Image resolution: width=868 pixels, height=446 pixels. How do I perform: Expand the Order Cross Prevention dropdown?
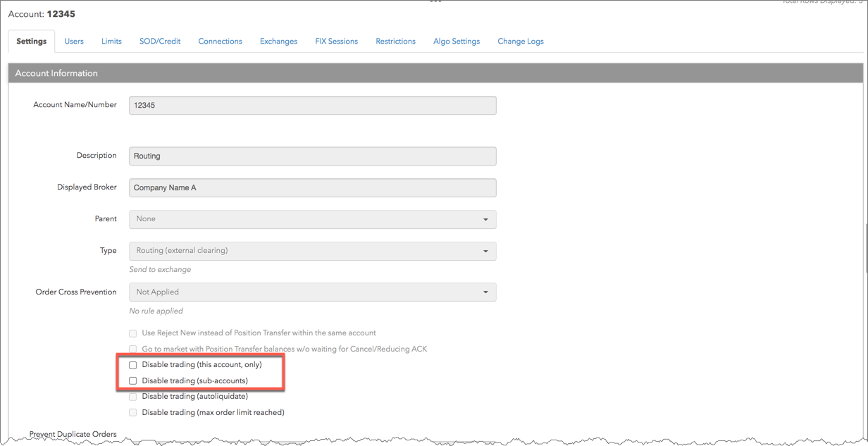tap(312, 292)
